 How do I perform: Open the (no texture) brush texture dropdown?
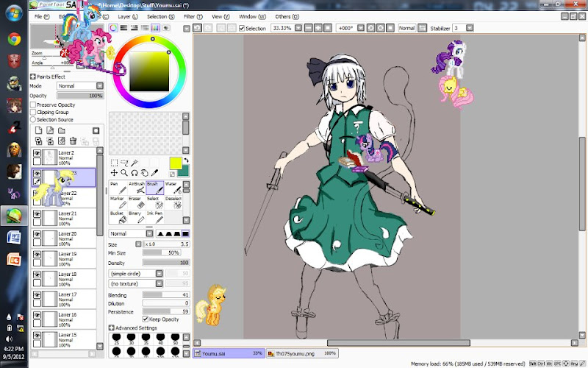click(x=136, y=283)
